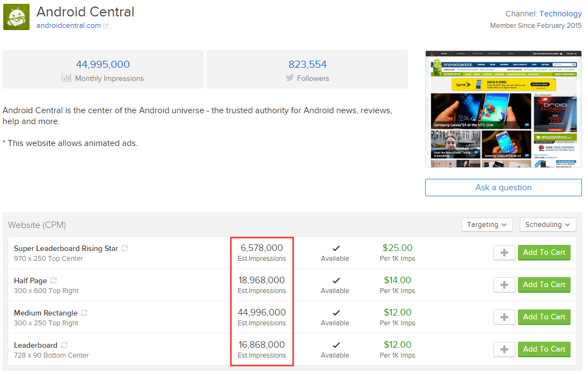
Task: Click availability checkmark in Medium Rectangle row
Action: (337, 313)
